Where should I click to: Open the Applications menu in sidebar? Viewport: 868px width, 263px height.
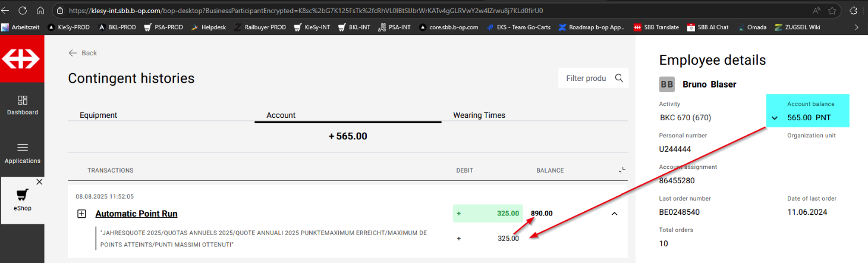tap(23, 154)
